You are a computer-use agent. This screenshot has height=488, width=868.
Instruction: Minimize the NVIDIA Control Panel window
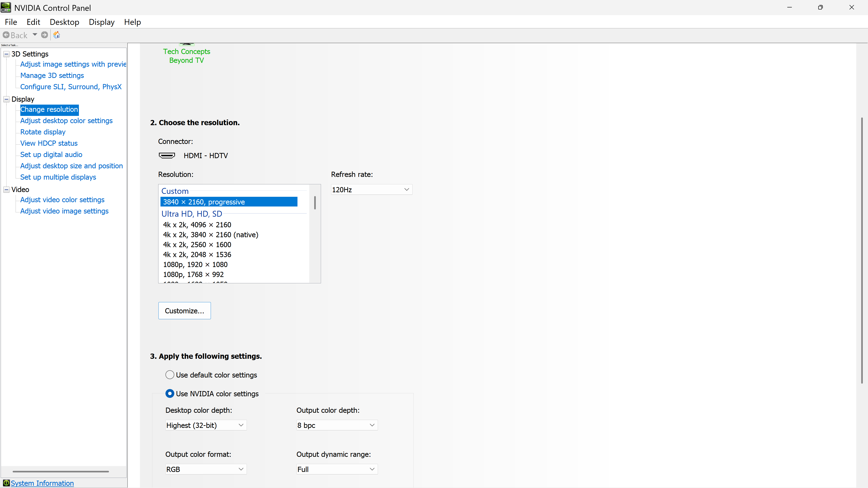pyautogui.click(x=790, y=7)
